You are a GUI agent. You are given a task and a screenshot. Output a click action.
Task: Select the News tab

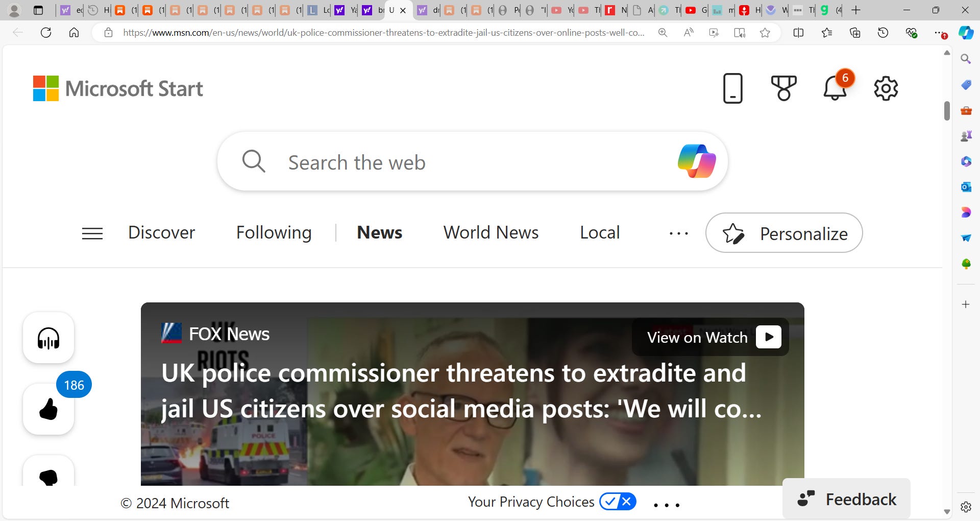click(x=379, y=232)
